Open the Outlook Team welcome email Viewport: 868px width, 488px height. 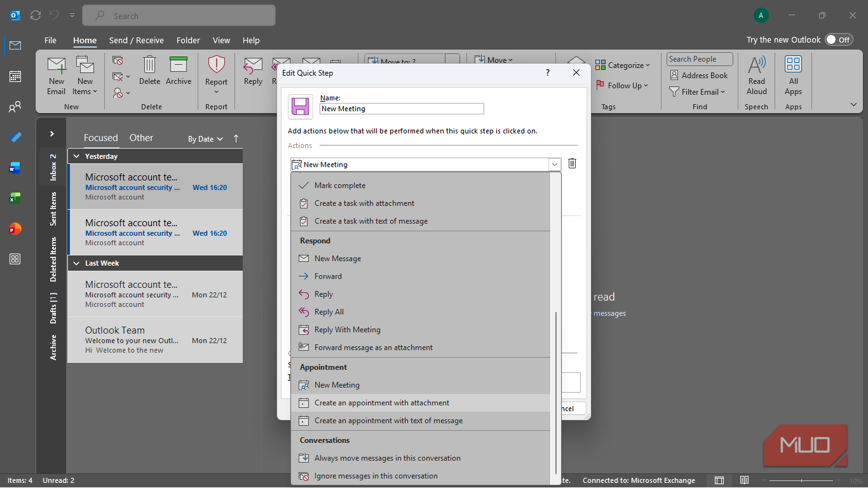click(155, 340)
